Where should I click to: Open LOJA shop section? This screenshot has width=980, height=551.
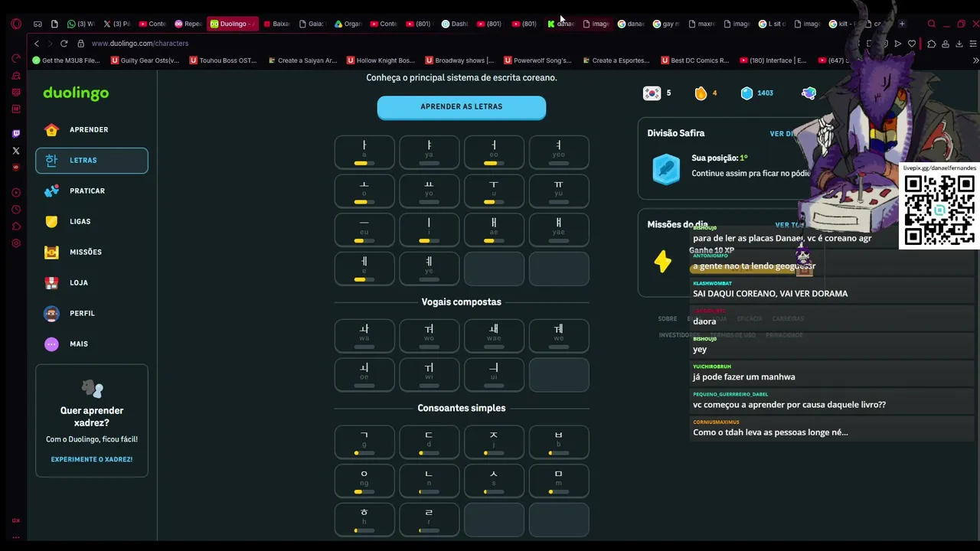(x=92, y=283)
